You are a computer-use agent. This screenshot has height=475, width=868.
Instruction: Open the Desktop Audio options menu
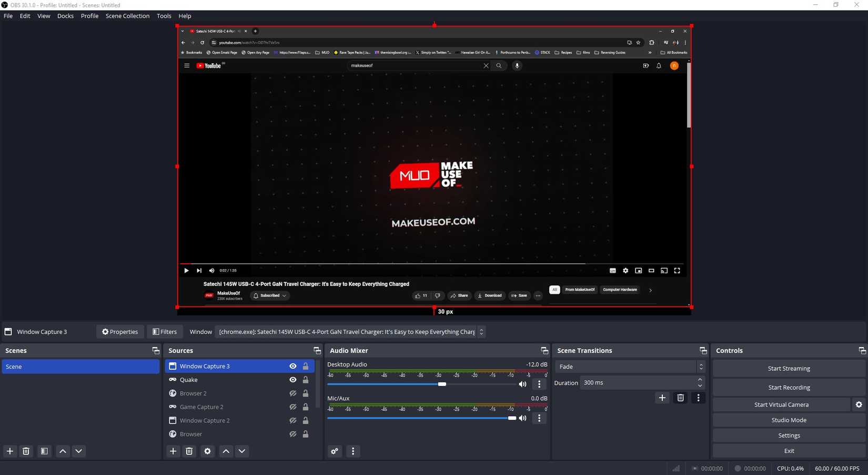(539, 384)
